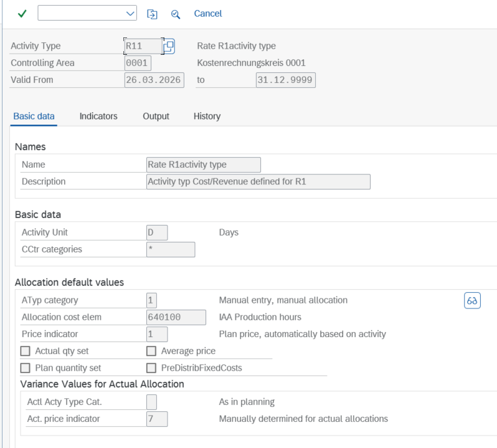Open value help next to Activity Type
The width and height of the screenshot is (497, 448).
pyautogui.click(x=169, y=46)
